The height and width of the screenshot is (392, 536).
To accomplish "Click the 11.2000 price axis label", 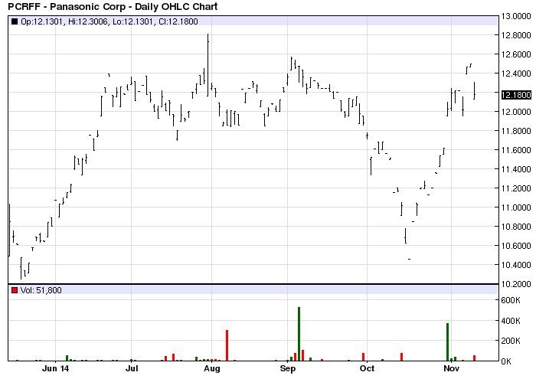I will pyautogui.click(x=516, y=188).
